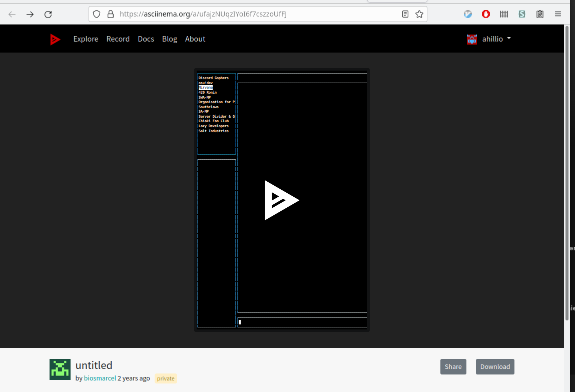
Task: Toggle reader view in the address bar
Action: [x=405, y=14]
